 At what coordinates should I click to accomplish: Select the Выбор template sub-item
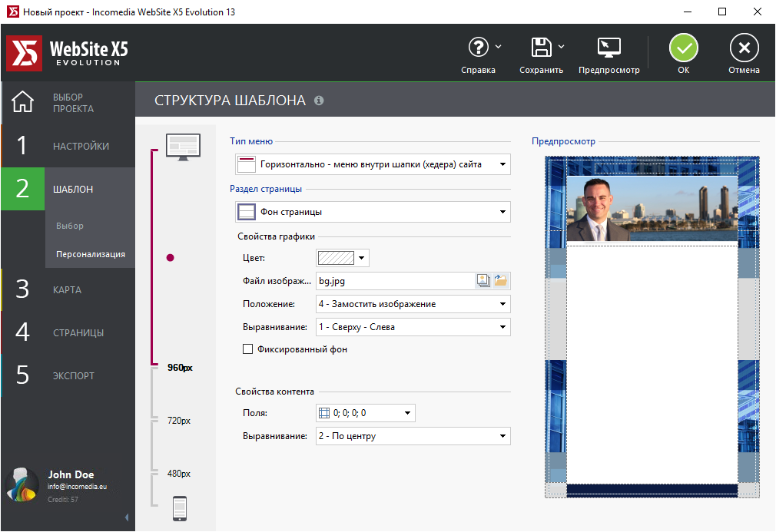(x=70, y=226)
